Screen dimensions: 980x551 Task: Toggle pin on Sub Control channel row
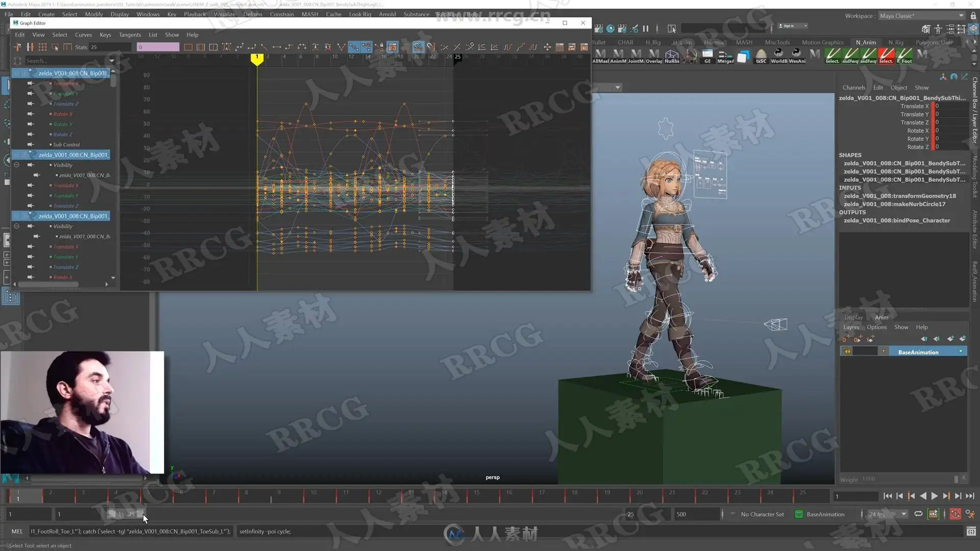pos(31,144)
